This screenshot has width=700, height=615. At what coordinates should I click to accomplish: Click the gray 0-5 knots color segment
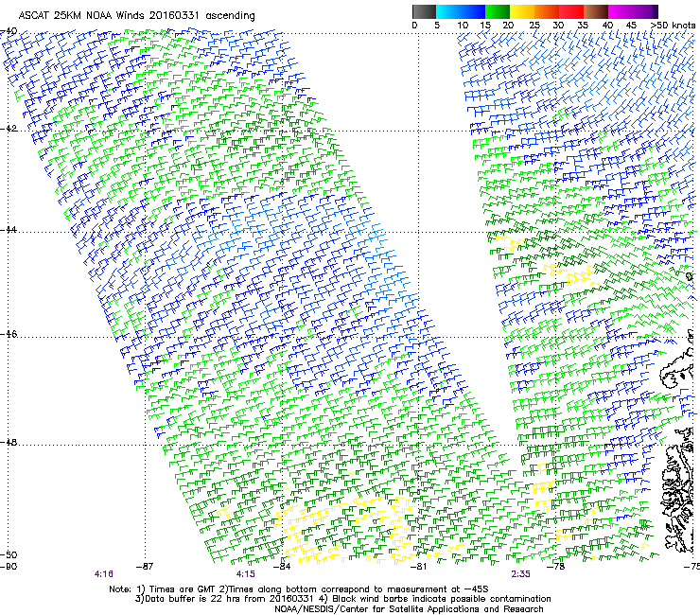tap(424, 11)
